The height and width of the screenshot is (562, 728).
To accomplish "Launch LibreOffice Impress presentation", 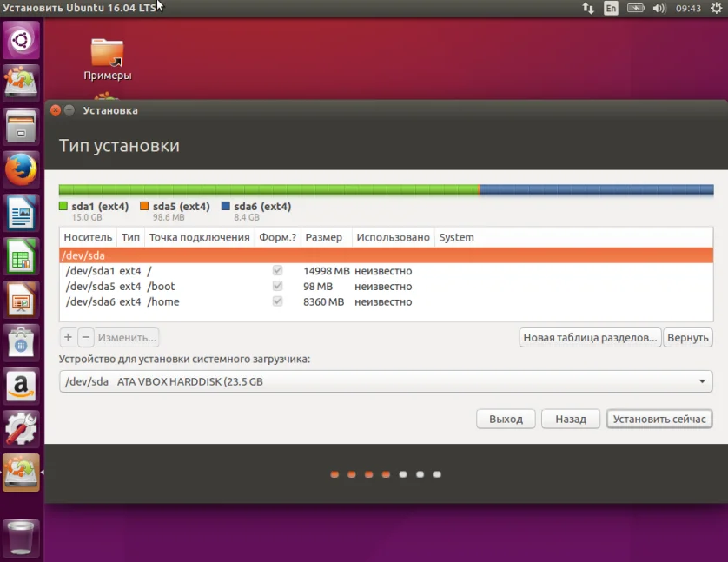I will 22,300.
